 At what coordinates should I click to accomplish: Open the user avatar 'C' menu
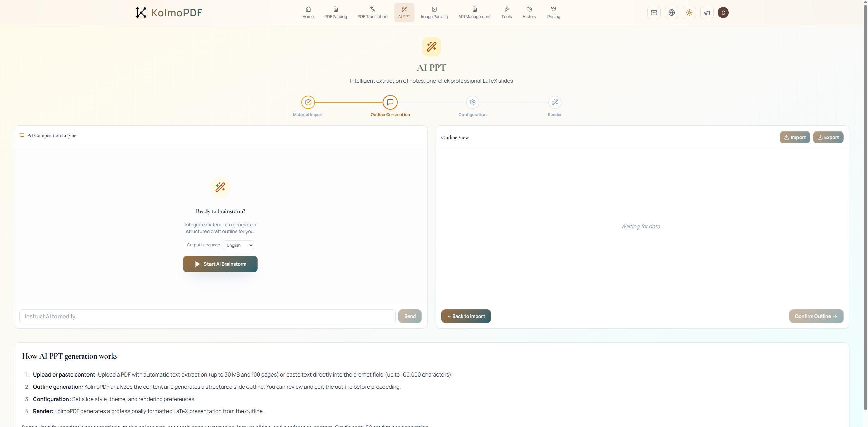723,13
